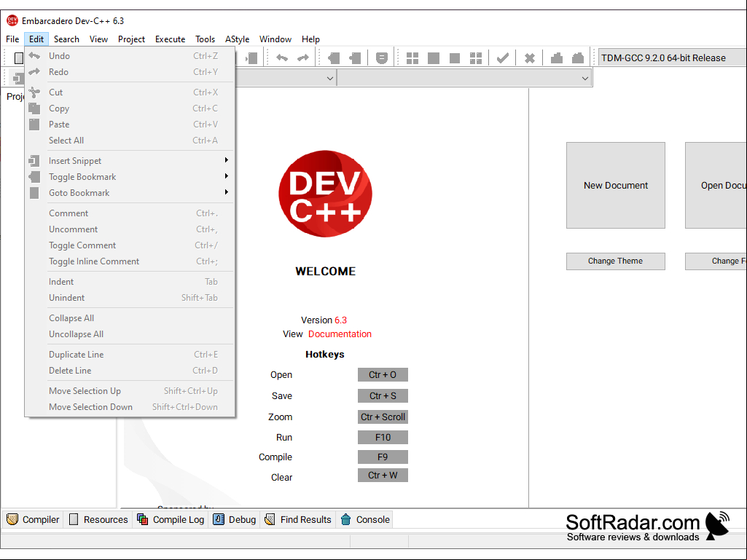Click the Rebuild All toolbar icon

(476, 58)
